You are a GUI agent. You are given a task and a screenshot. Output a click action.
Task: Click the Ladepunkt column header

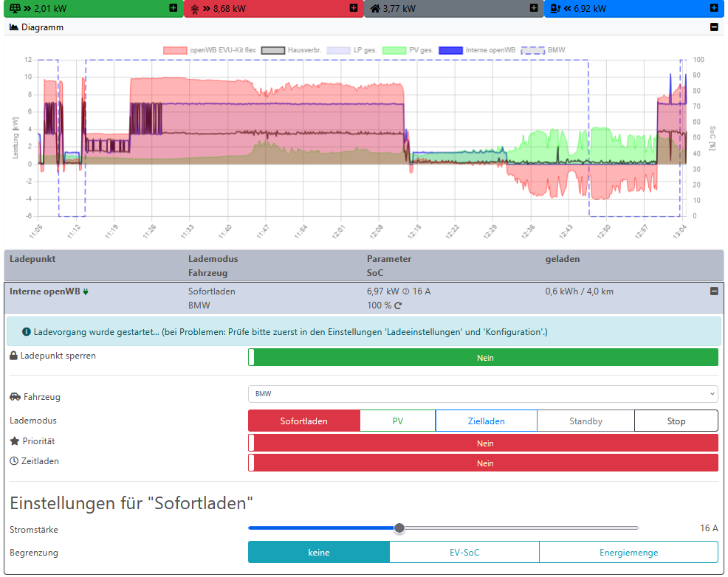click(32, 259)
